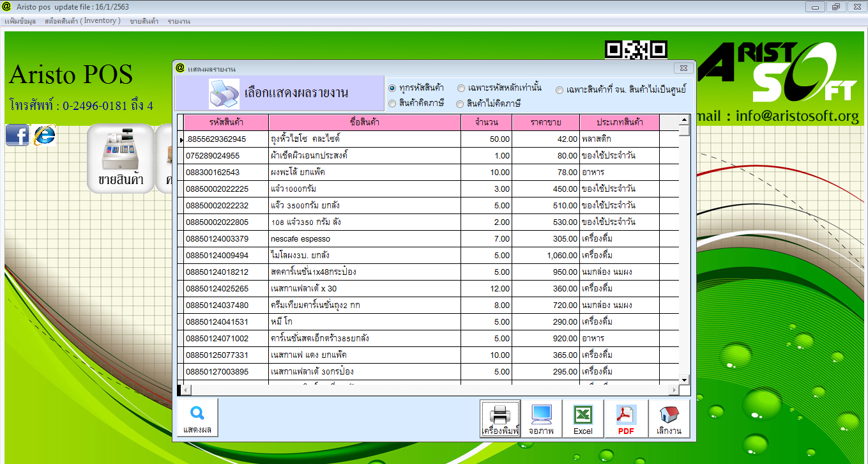Click the แสดงผล magnifier button
This screenshot has width=868, height=464.
coord(197,417)
